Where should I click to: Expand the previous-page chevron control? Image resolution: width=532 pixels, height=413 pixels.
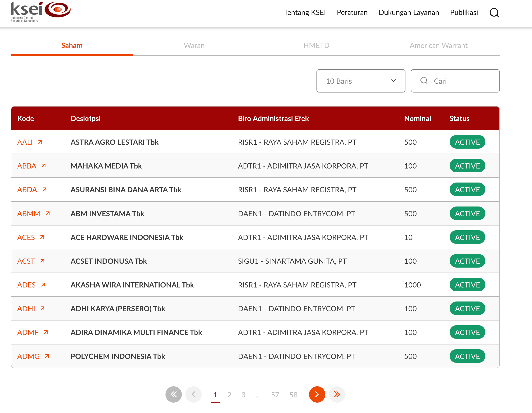pos(194,394)
